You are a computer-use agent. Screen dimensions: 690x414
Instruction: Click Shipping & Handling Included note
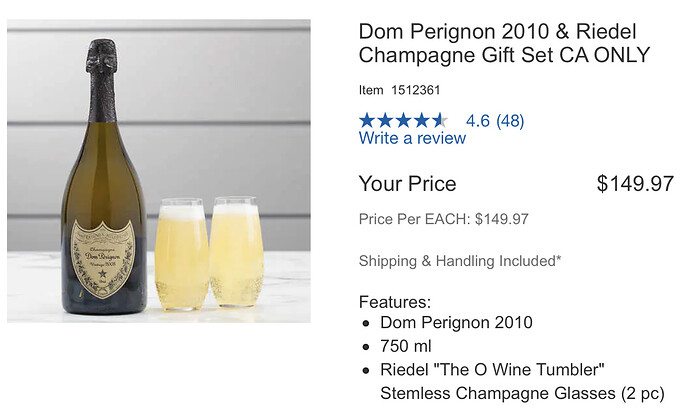460,261
